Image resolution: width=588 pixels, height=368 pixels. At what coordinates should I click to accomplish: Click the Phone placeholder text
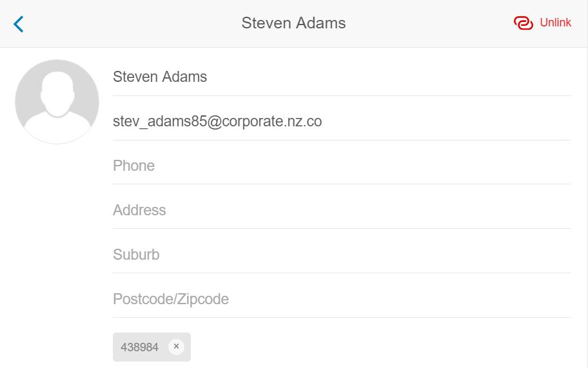point(134,166)
